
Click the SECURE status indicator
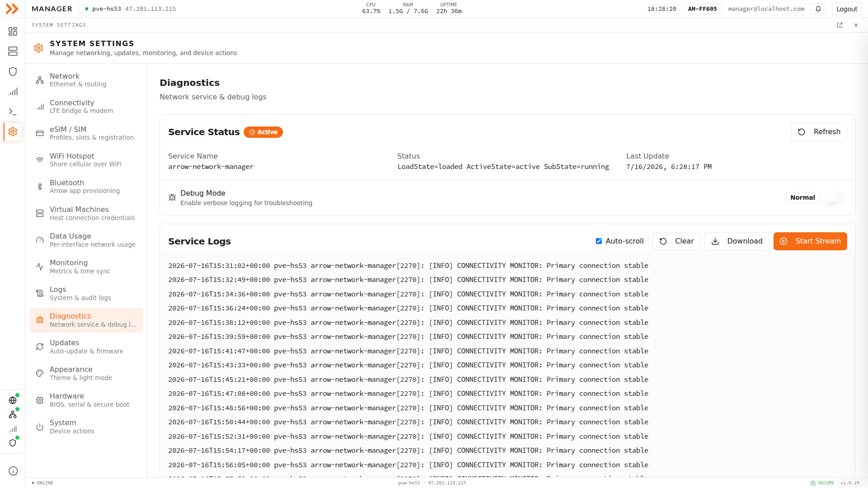point(822,483)
